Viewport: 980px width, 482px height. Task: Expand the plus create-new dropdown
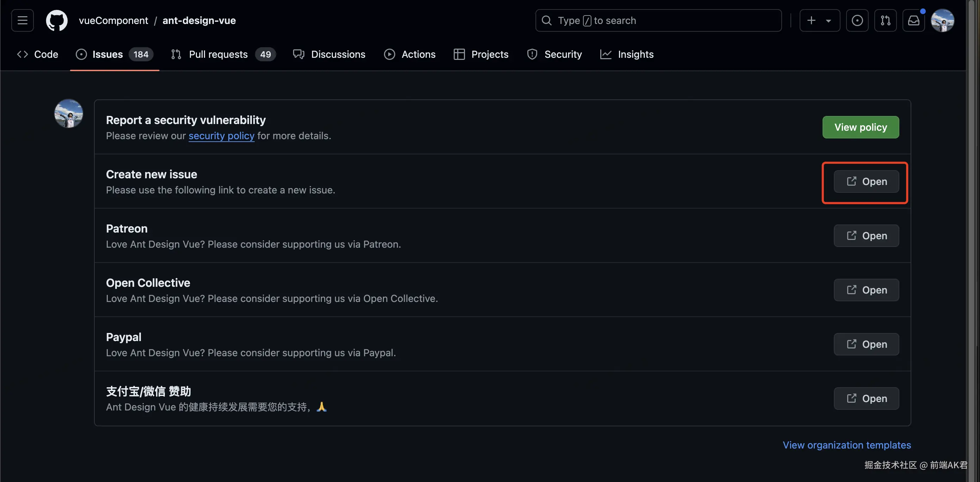pyautogui.click(x=819, y=20)
